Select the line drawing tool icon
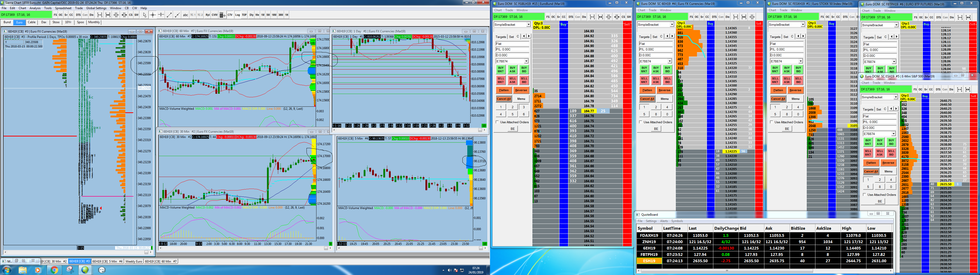This screenshot has width=980, height=275. tap(169, 15)
